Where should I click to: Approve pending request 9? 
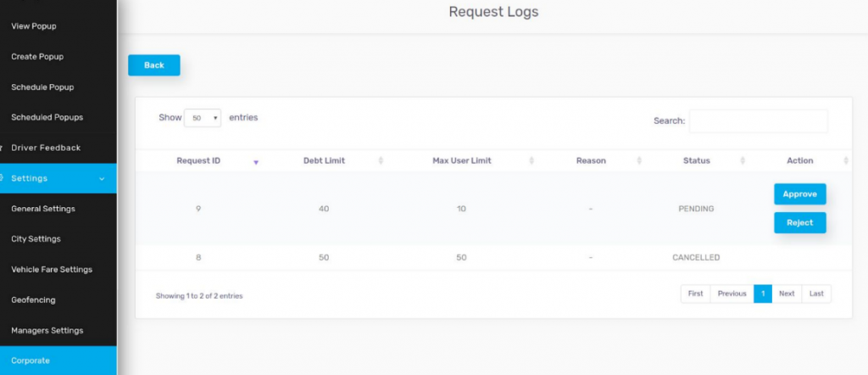point(799,194)
